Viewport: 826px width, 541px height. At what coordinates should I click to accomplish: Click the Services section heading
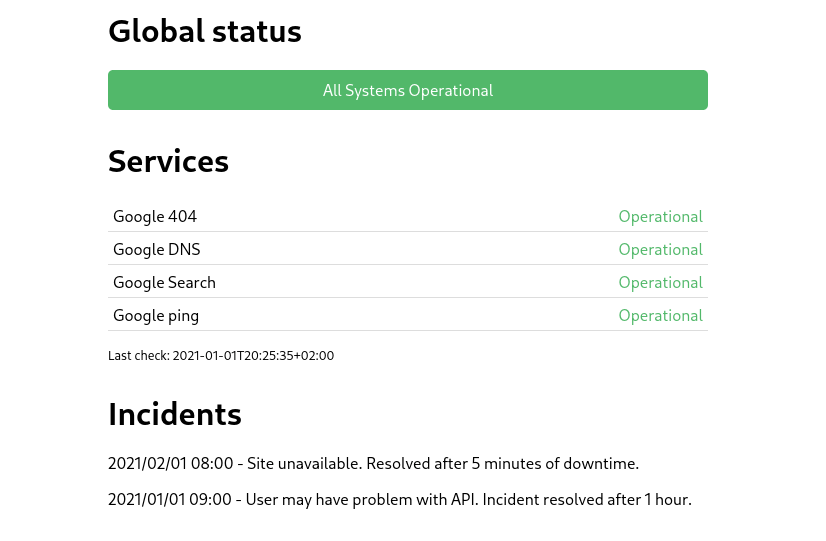click(x=168, y=161)
